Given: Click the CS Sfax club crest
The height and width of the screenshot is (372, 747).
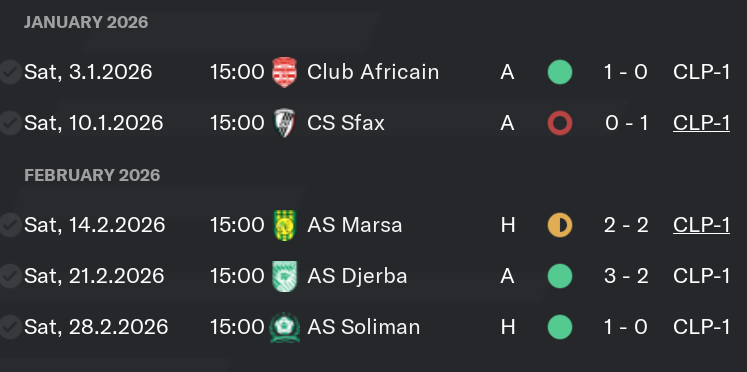Looking at the screenshot, I should [x=284, y=123].
